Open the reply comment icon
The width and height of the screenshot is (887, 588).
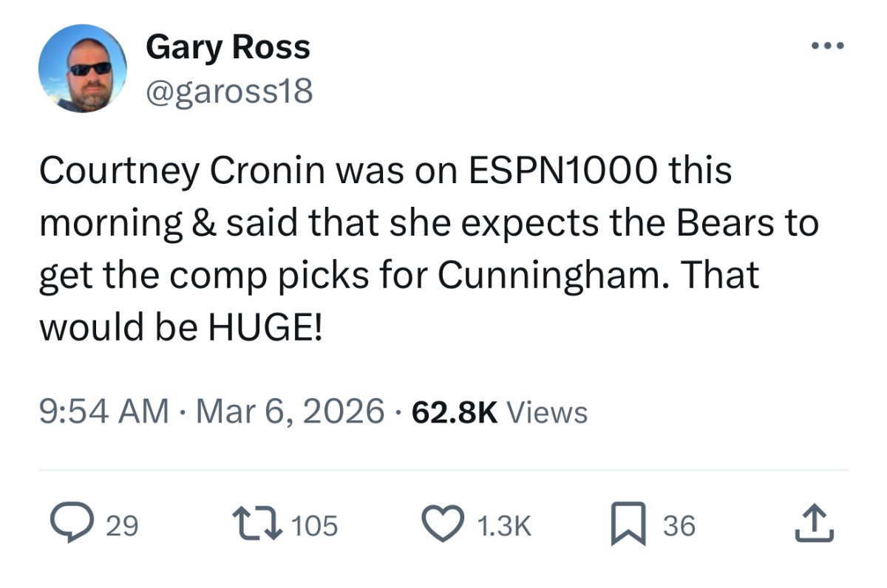(x=67, y=525)
